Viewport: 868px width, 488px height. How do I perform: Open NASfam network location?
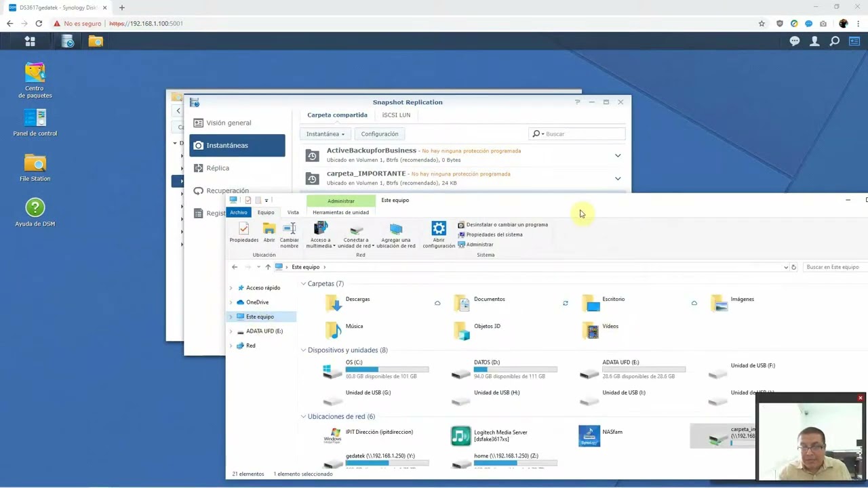[601, 435]
